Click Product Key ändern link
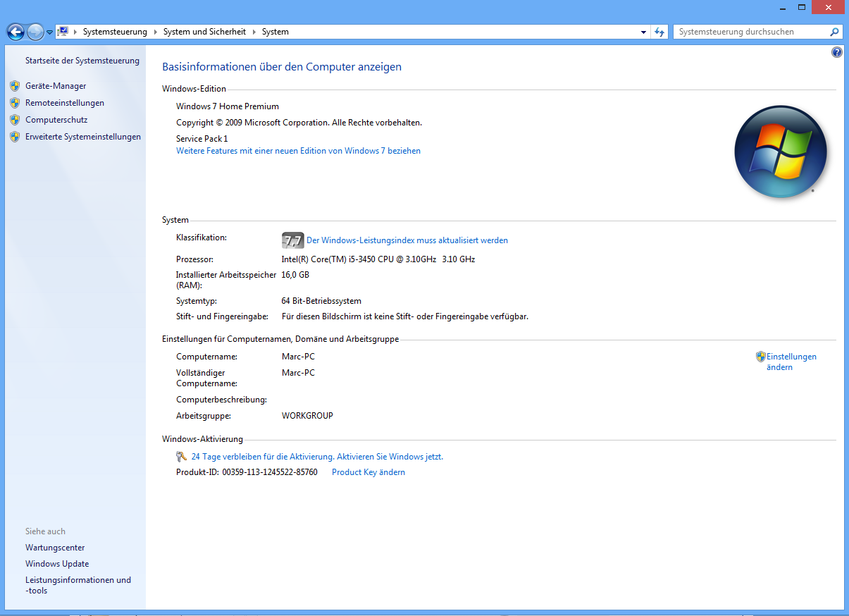 (x=368, y=472)
